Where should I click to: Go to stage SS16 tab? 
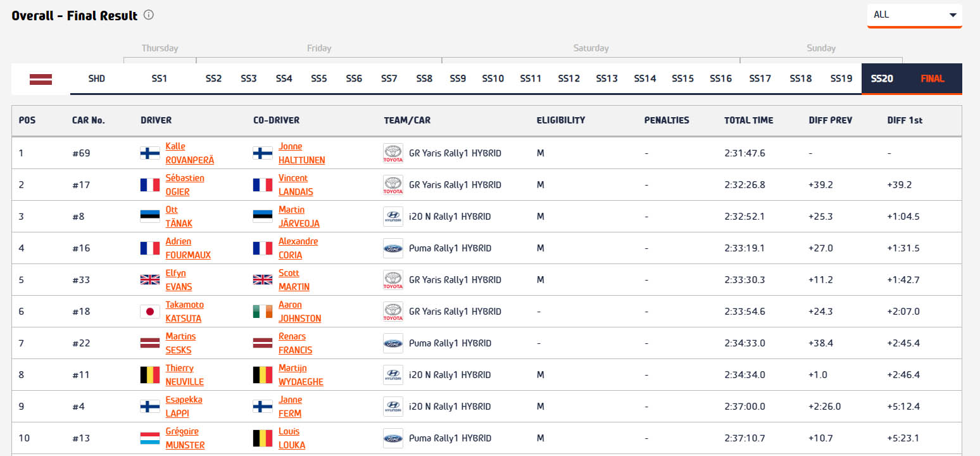720,79
